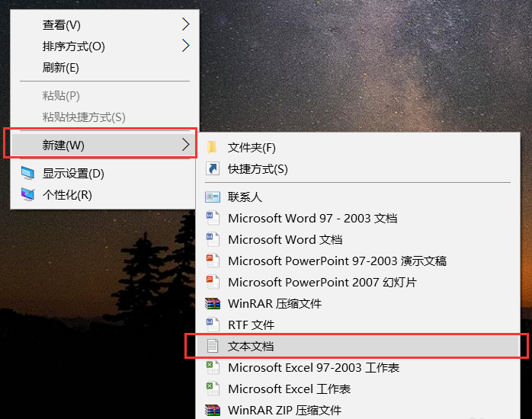The image size is (532, 419).
Task: Click the PowerPoint icon for 2007 幻灯片
Action: (x=213, y=282)
